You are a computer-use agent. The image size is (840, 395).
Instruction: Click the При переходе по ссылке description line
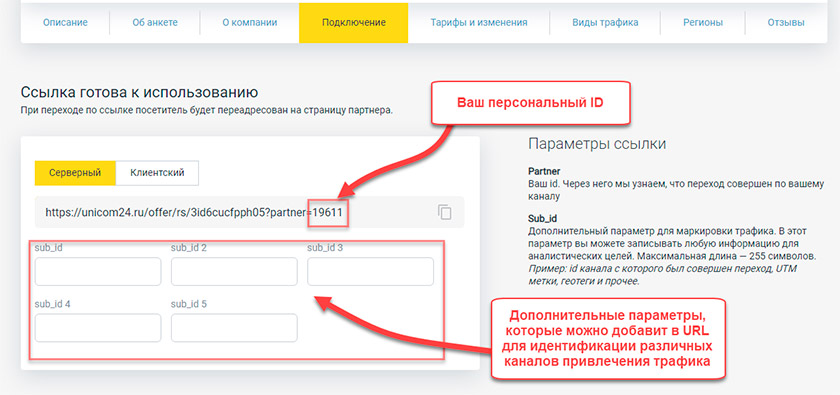coord(207,111)
